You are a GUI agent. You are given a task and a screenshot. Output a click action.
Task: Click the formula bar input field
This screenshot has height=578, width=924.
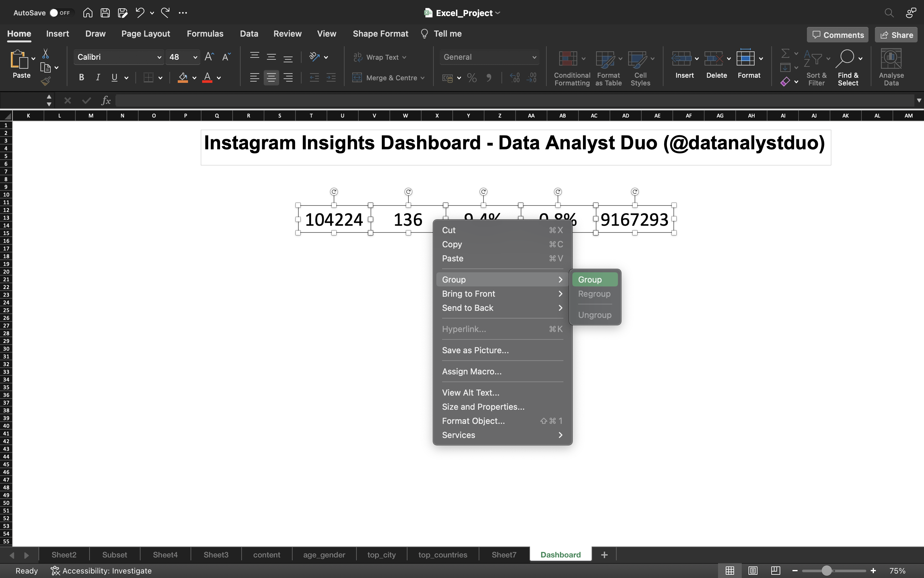tap(515, 101)
